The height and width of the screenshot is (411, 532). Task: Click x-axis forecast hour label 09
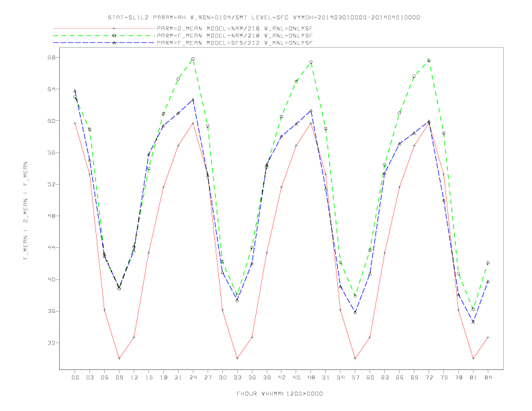point(119,377)
